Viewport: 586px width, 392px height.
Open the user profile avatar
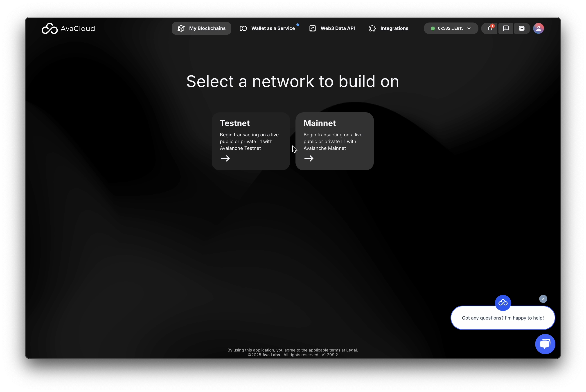point(538,29)
